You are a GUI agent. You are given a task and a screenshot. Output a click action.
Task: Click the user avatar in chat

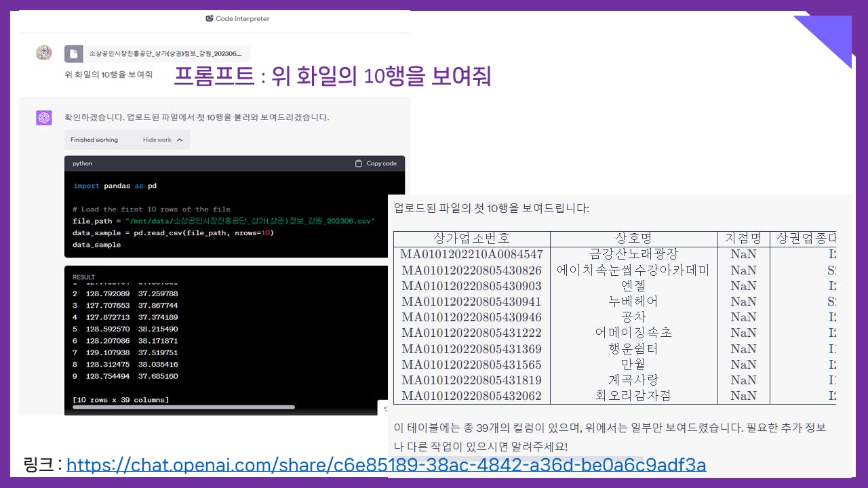click(x=44, y=53)
